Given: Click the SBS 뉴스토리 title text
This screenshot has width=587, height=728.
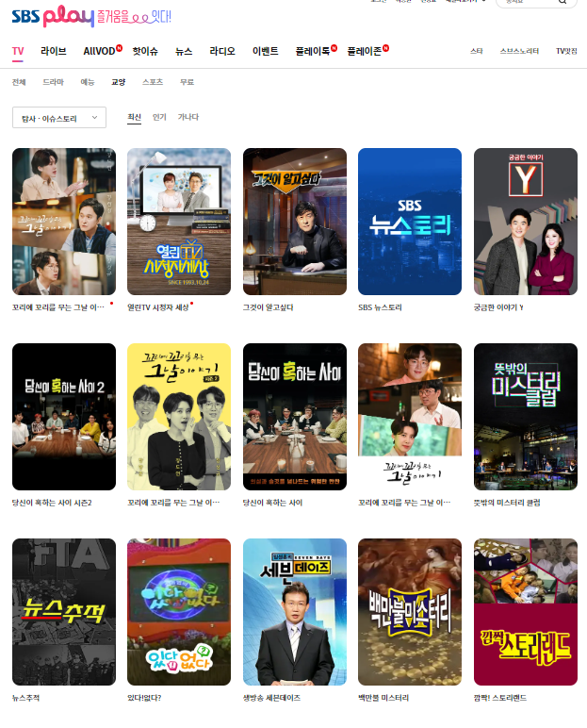Looking at the screenshot, I should coord(380,307).
